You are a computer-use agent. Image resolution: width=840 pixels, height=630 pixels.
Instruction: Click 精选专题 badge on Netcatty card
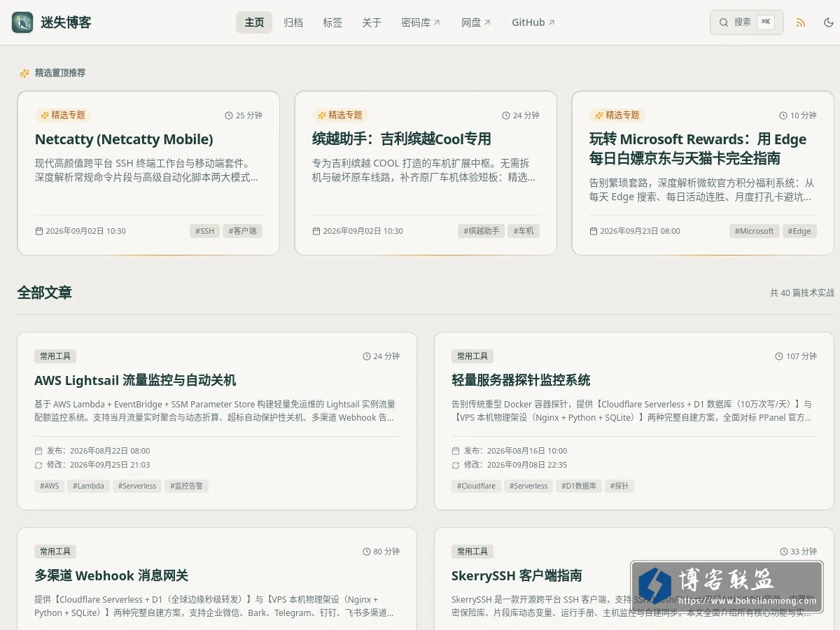63,115
